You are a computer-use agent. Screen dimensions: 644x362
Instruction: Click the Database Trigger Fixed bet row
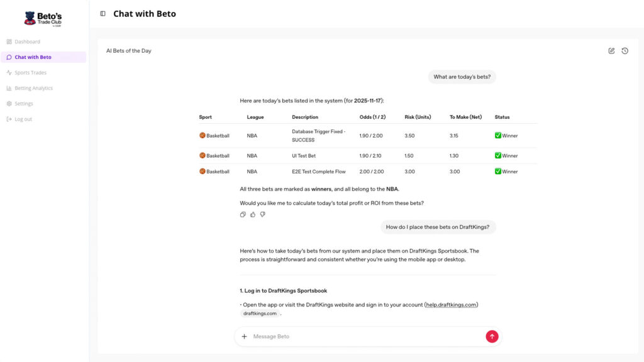coord(368,136)
